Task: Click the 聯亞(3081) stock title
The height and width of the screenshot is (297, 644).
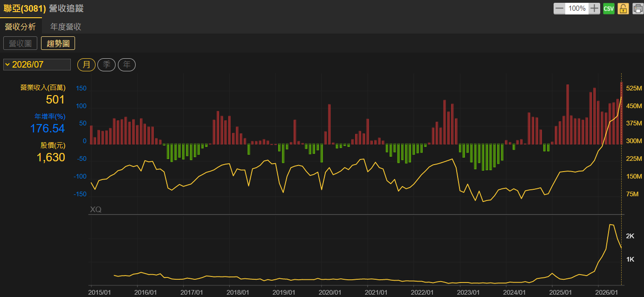Action: pos(24,8)
